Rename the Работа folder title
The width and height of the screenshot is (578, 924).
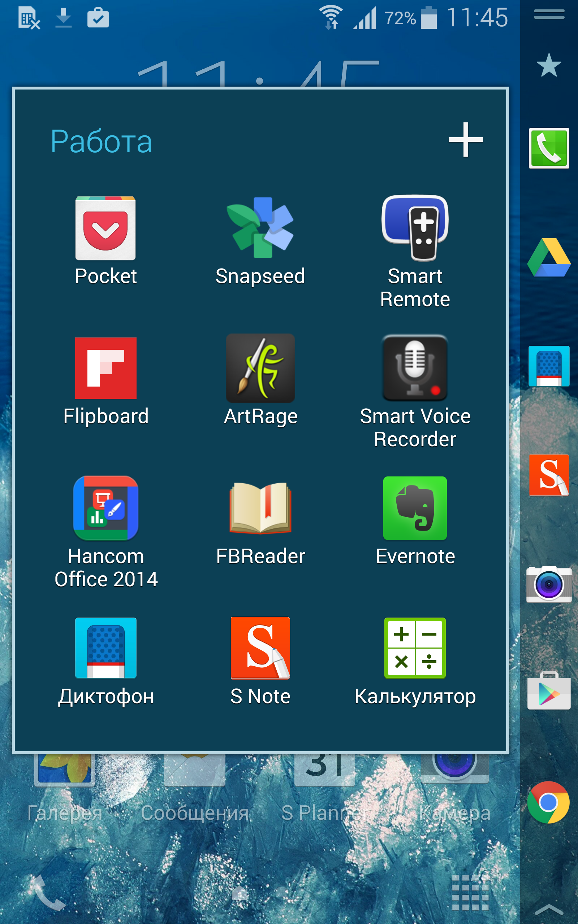101,141
